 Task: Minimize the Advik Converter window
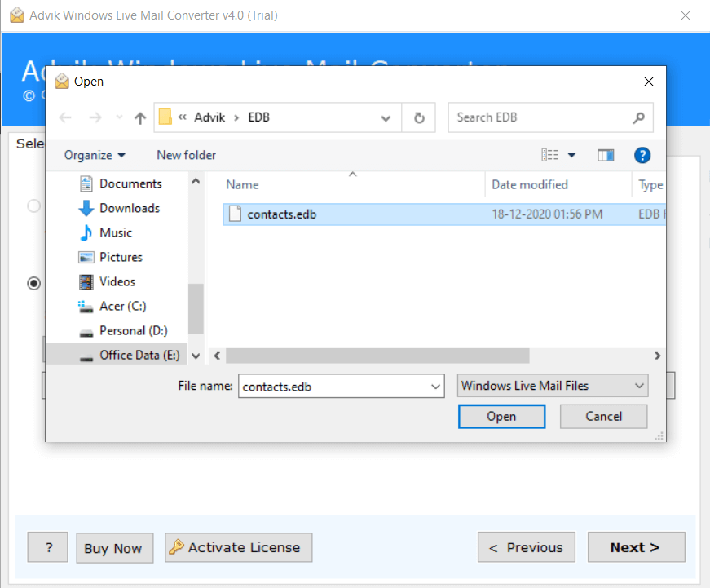[589, 15]
